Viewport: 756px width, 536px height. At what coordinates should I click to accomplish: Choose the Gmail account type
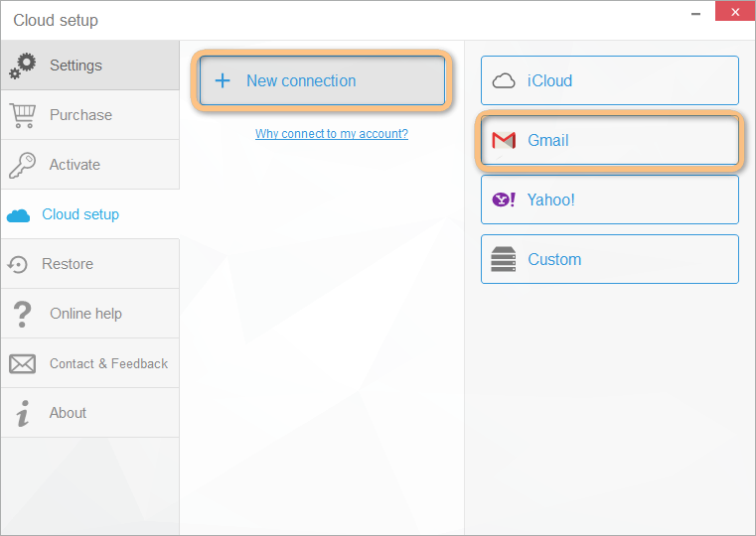click(x=609, y=140)
